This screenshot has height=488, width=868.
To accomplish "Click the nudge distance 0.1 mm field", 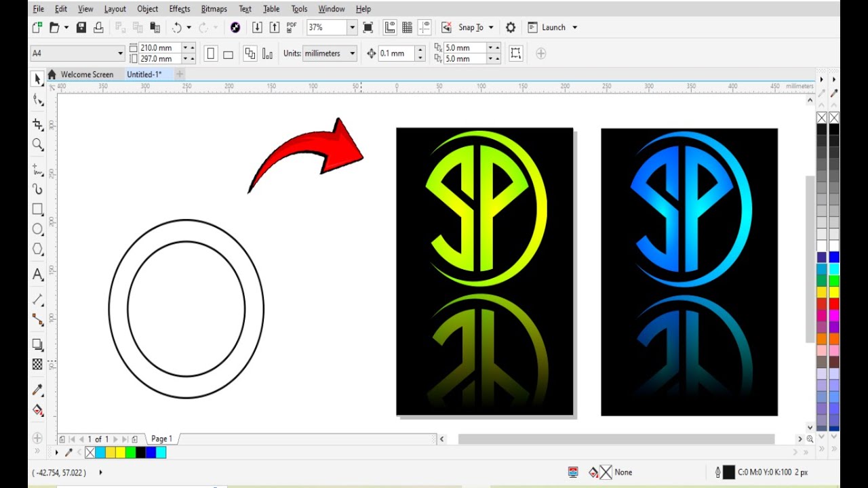I will [x=395, y=54].
